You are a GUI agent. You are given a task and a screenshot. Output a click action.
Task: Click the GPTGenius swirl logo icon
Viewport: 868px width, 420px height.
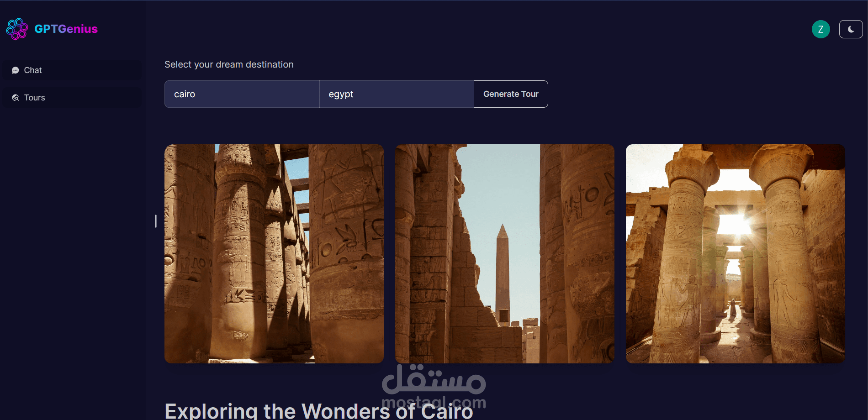click(x=17, y=29)
